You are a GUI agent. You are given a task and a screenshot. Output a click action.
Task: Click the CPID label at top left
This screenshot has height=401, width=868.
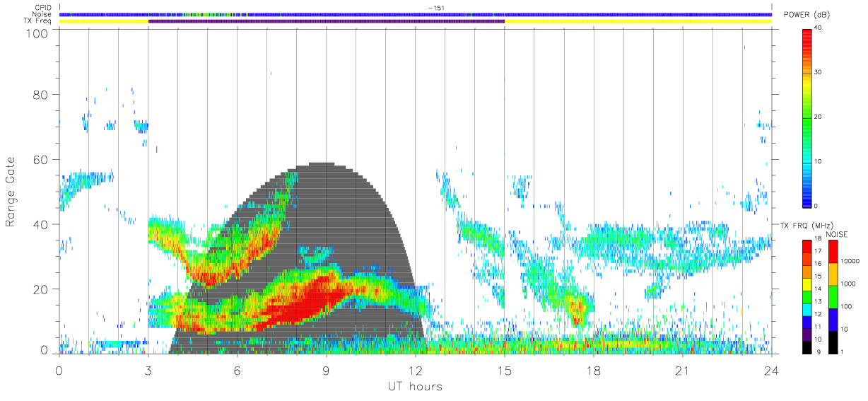tap(42, 8)
